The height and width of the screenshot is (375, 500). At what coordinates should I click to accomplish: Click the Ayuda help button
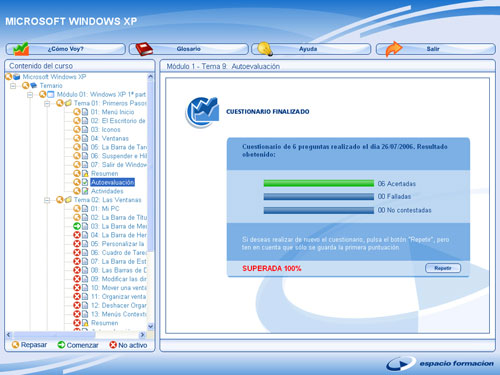tap(311, 49)
